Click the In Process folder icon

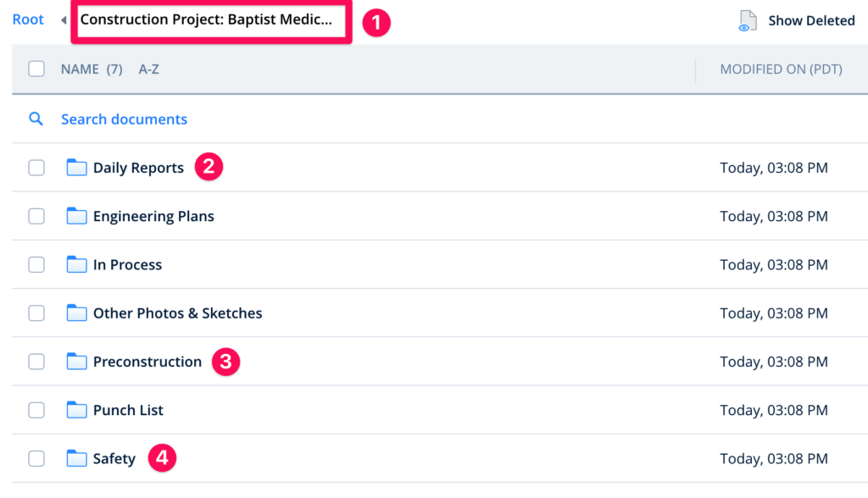(x=77, y=264)
